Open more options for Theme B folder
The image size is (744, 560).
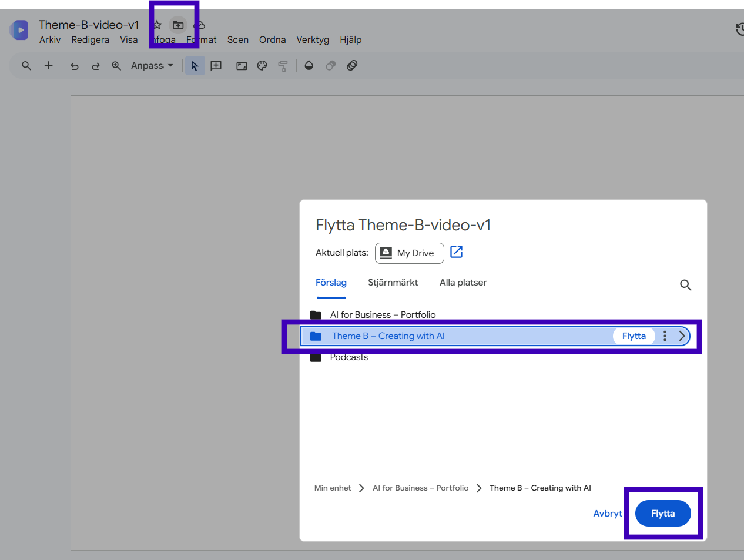665,336
